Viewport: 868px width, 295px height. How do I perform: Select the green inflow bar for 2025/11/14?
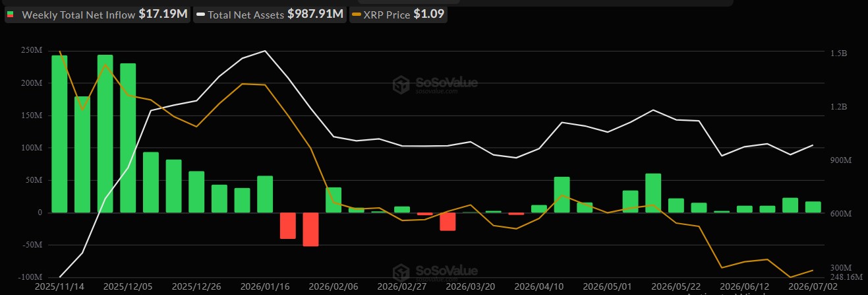[59, 134]
